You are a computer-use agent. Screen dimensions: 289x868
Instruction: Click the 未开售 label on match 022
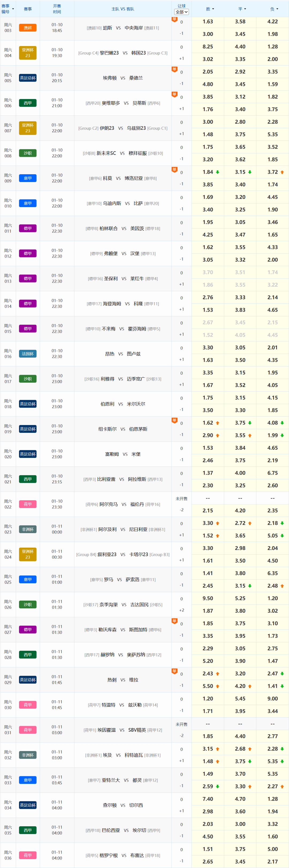point(181,498)
